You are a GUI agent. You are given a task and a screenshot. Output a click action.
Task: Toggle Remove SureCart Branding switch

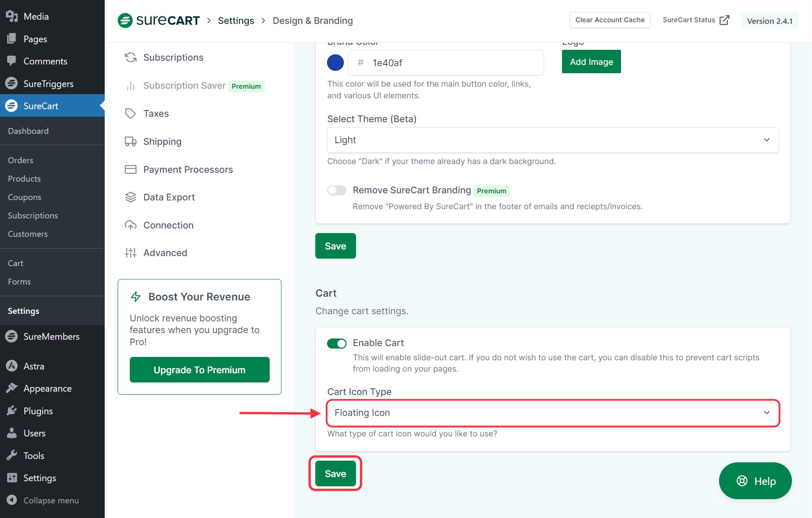tap(337, 190)
